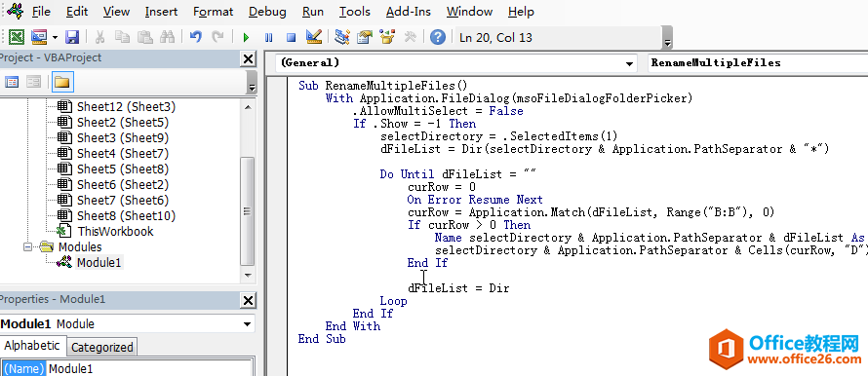Screen dimensions: 868x376
Task: Open the Debug menu
Action: (x=267, y=11)
